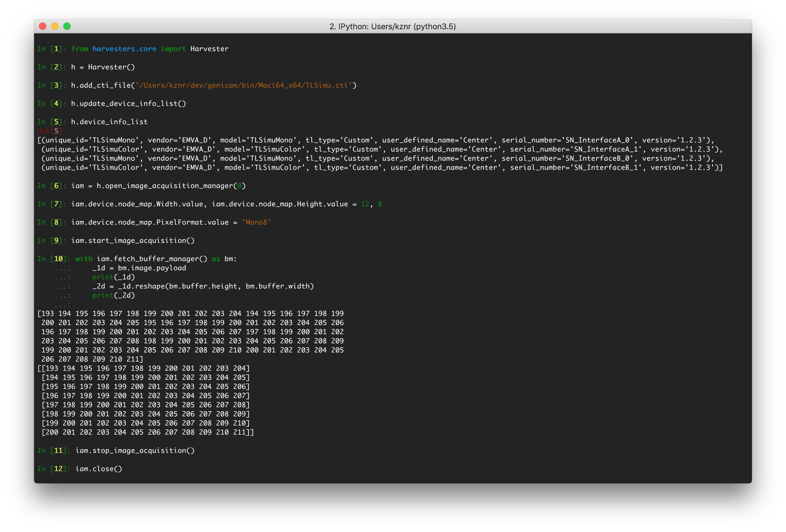Click 'print(_2d)' statement
The image size is (786, 532).
pos(114,295)
